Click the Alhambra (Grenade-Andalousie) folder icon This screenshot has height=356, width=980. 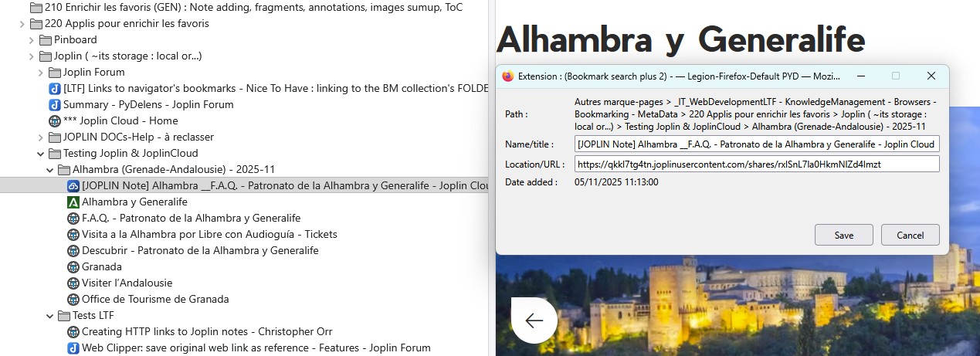click(x=63, y=169)
